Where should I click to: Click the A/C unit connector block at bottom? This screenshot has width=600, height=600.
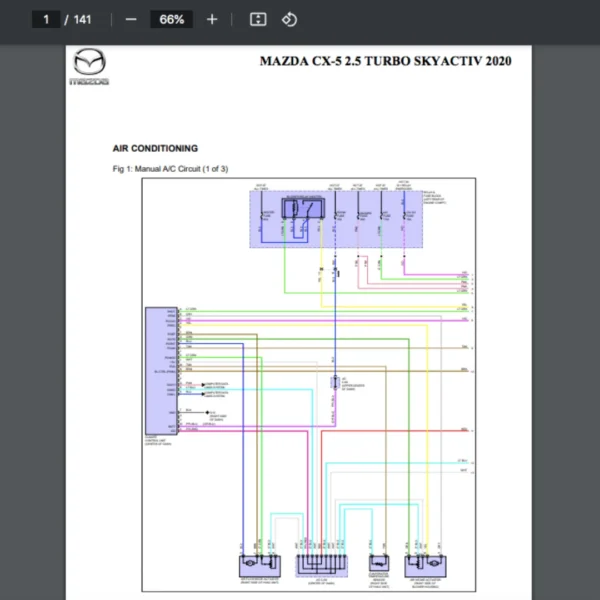click(323, 564)
